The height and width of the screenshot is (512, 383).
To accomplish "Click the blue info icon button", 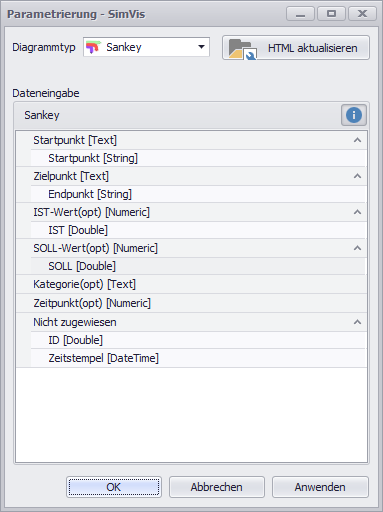I will tap(354, 115).
